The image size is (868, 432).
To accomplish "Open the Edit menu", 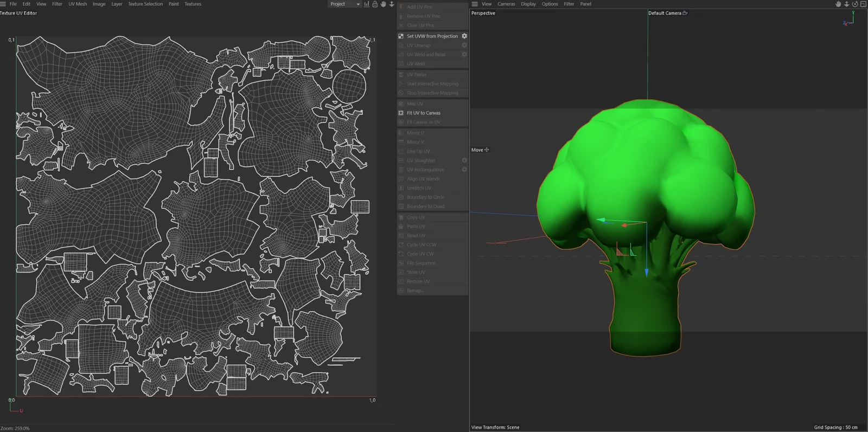I will [x=27, y=4].
